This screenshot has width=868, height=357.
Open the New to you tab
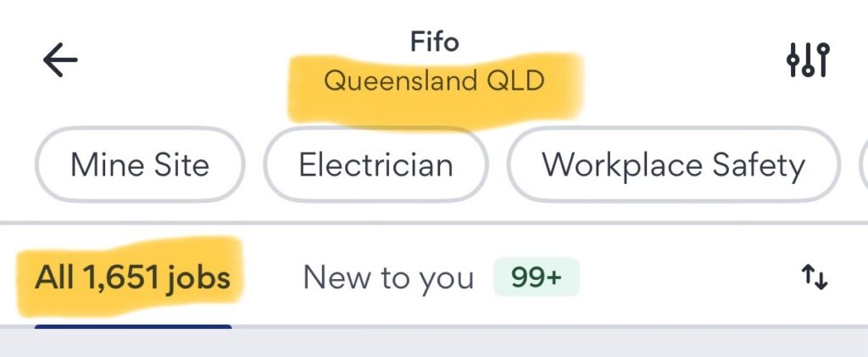pyautogui.click(x=388, y=277)
